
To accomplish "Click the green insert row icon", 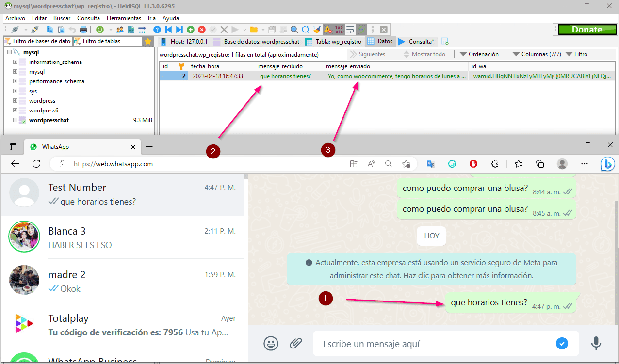I will point(191,30).
